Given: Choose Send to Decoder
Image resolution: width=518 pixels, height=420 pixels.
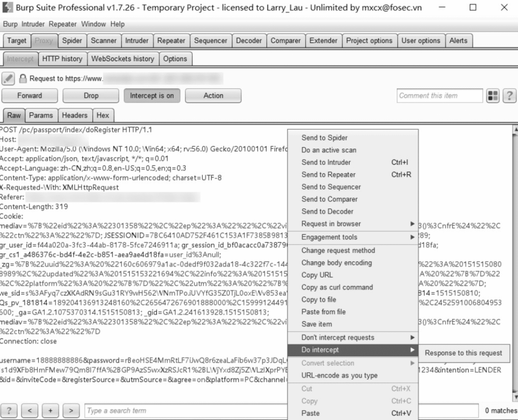Looking at the screenshot, I should [353, 211].
